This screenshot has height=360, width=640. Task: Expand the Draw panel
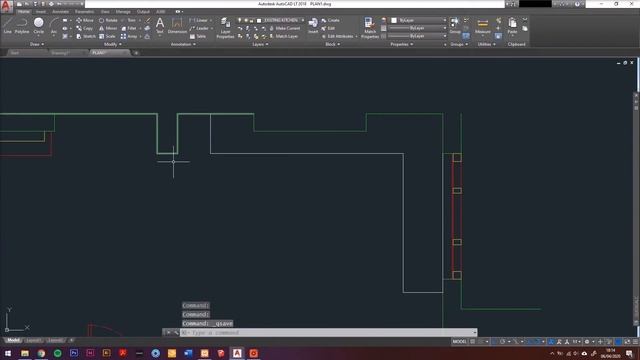[36, 44]
